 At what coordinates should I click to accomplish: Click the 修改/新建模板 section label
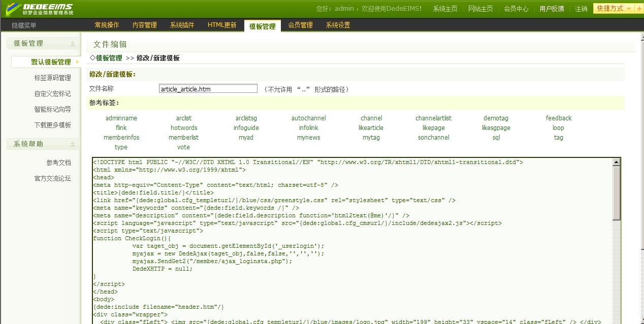pyautogui.click(x=112, y=74)
